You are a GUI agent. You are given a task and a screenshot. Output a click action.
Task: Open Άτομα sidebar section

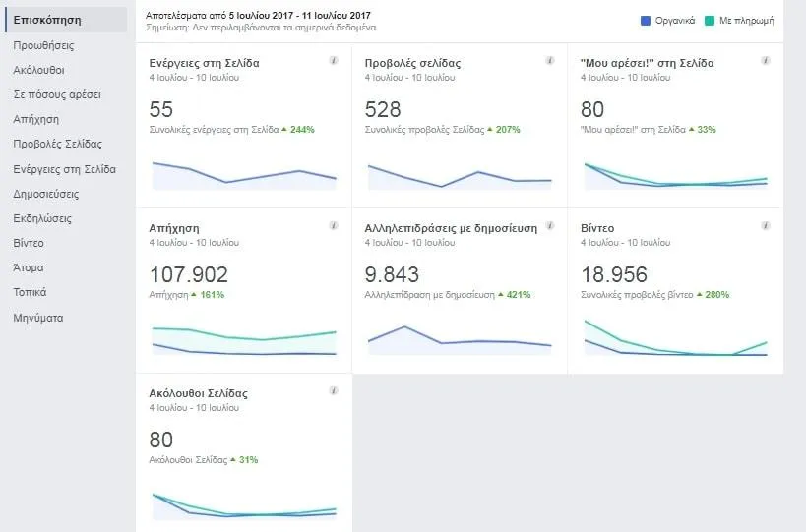point(29,267)
